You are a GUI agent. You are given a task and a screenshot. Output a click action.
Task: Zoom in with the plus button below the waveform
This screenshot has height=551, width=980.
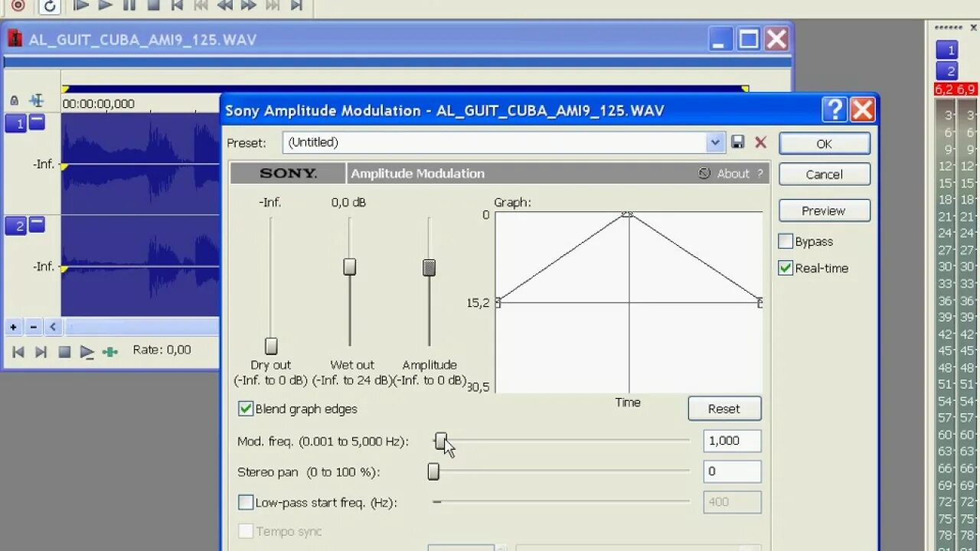point(13,327)
